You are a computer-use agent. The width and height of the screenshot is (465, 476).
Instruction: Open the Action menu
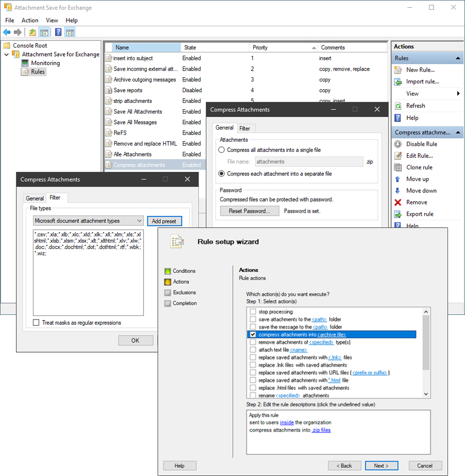pos(30,21)
